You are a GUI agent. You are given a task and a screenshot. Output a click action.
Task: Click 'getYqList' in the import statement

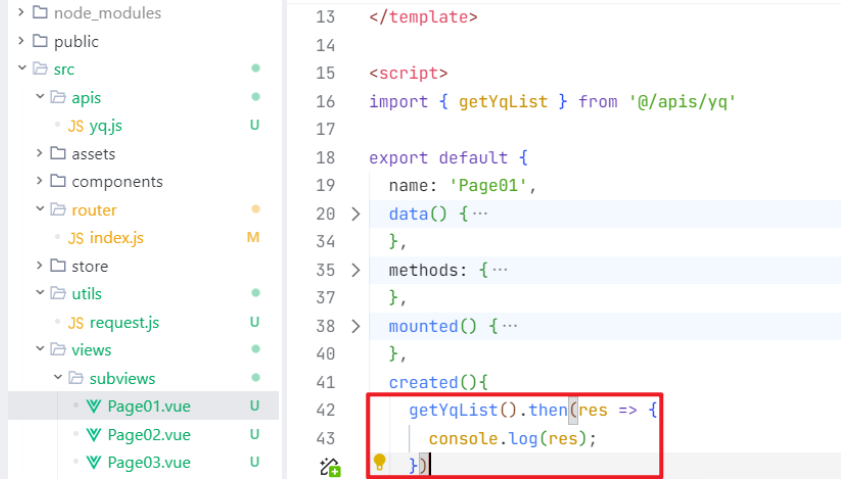point(503,101)
